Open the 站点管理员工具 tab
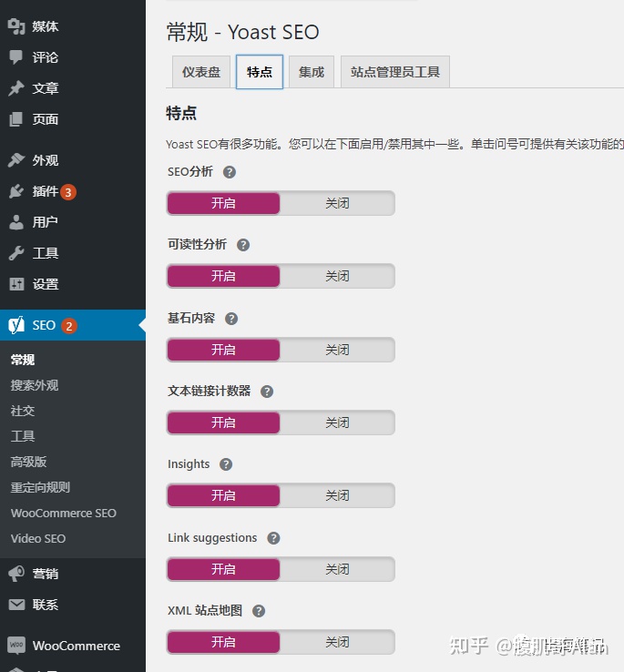This screenshot has width=624, height=672. pyautogui.click(x=395, y=72)
